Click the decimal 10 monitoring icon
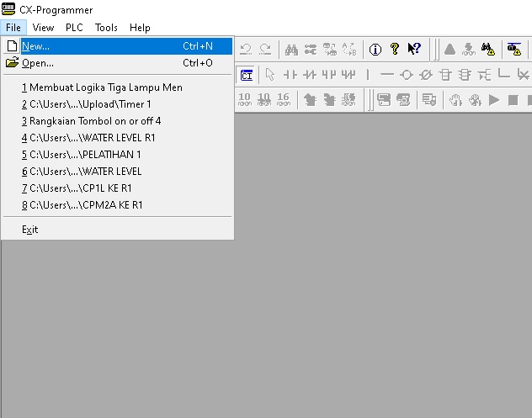 point(245,100)
